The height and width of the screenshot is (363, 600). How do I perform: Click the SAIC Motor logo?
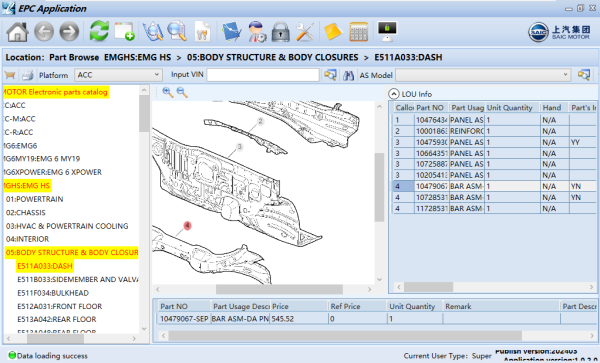coord(559,32)
